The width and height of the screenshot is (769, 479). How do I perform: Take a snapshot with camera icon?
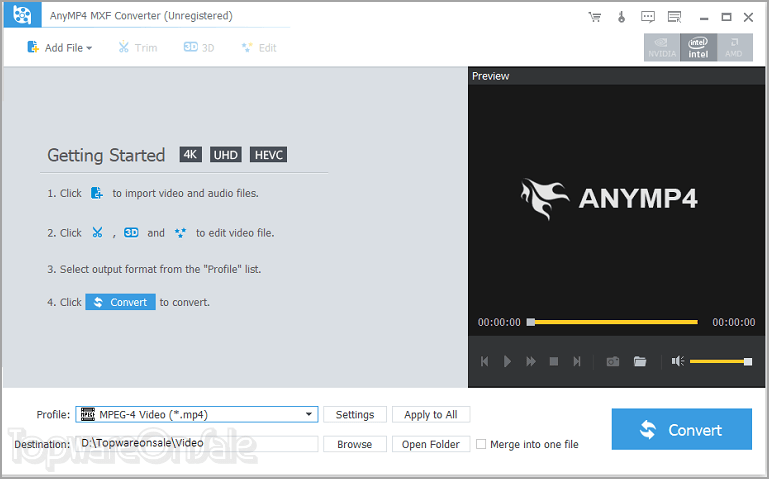click(613, 361)
